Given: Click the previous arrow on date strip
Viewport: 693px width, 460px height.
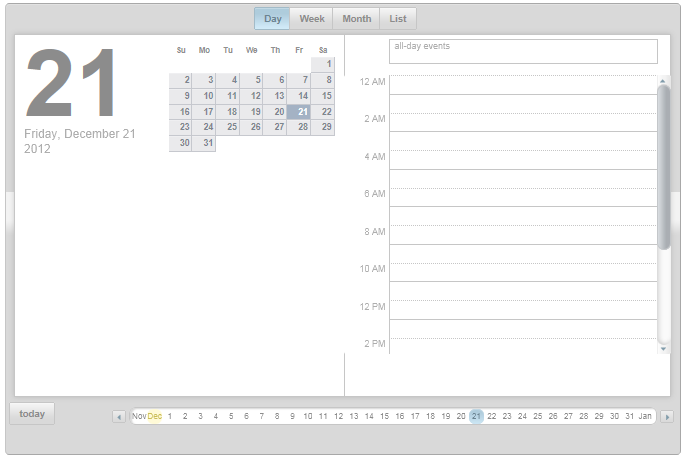Looking at the screenshot, I should (119, 417).
